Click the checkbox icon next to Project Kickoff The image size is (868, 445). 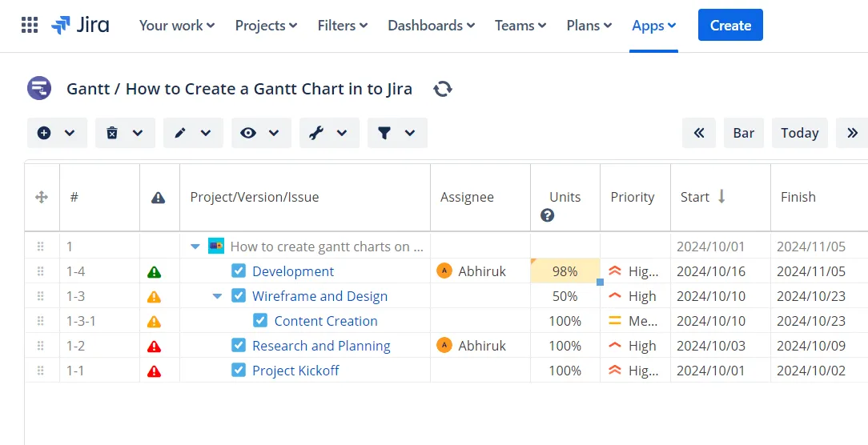coord(239,370)
